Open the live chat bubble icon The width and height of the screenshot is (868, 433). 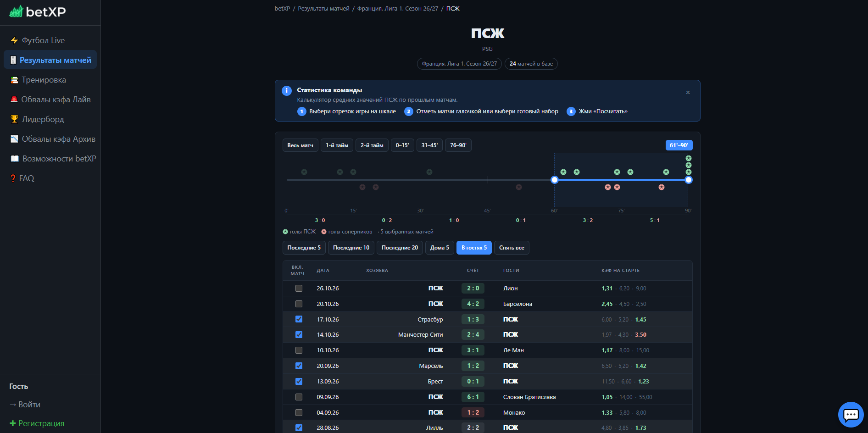coord(851,415)
